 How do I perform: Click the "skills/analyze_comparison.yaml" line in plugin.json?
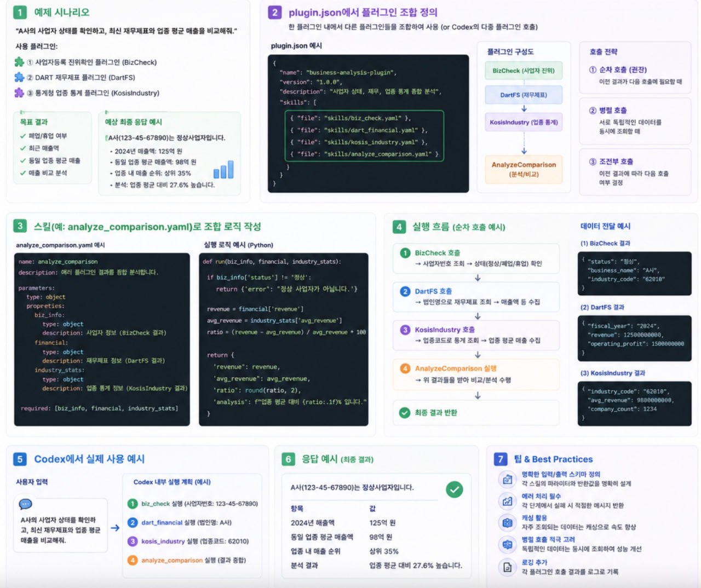365,154
